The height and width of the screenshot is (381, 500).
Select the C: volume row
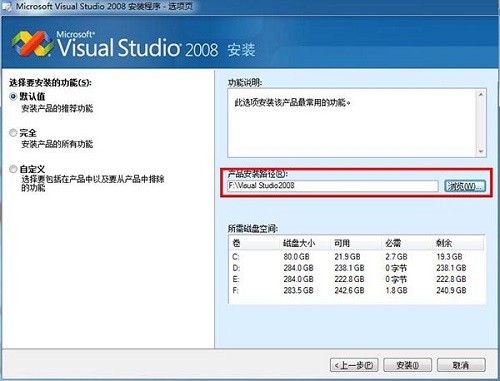(x=356, y=257)
